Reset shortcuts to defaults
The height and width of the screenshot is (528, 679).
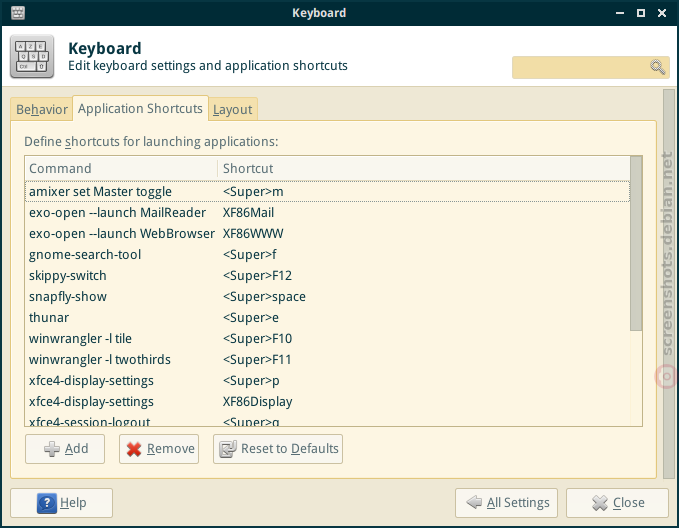click(278, 449)
